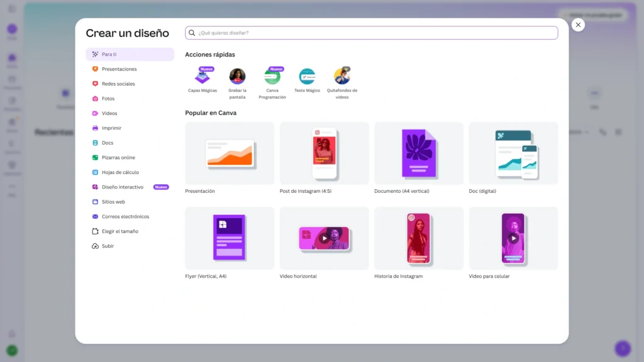Click the Hojas de cálculo icon
Screen dimensions: 644x362
pos(96,172)
